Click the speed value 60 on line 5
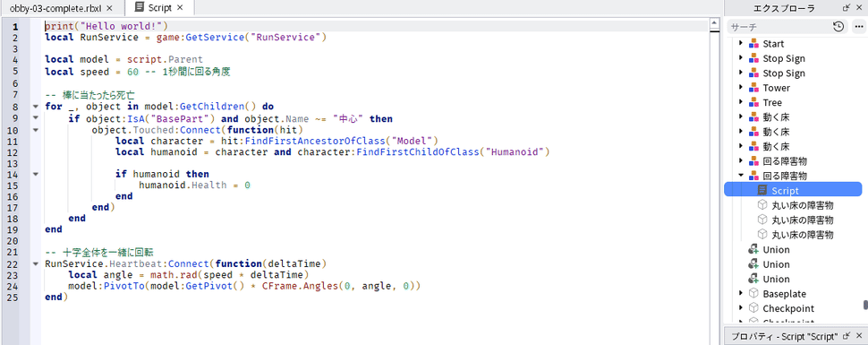Image resolution: width=868 pixels, height=345 pixels. 132,72
